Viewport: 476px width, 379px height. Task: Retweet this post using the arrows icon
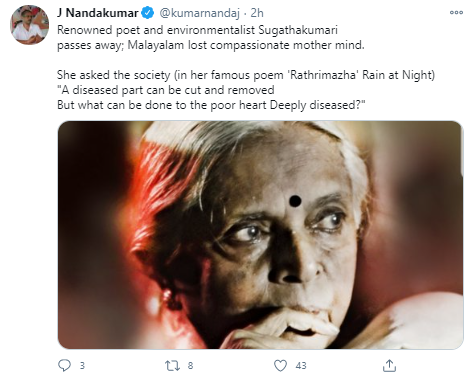point(173,366)
